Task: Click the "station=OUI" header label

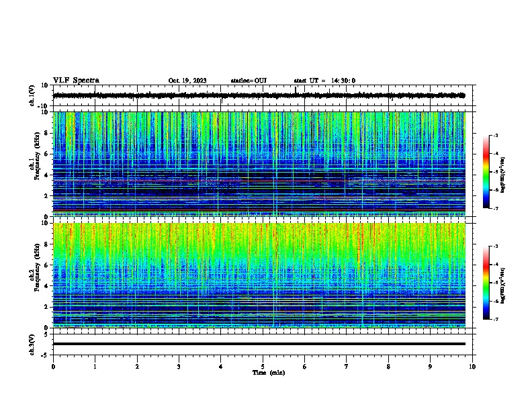Action: 249,81
